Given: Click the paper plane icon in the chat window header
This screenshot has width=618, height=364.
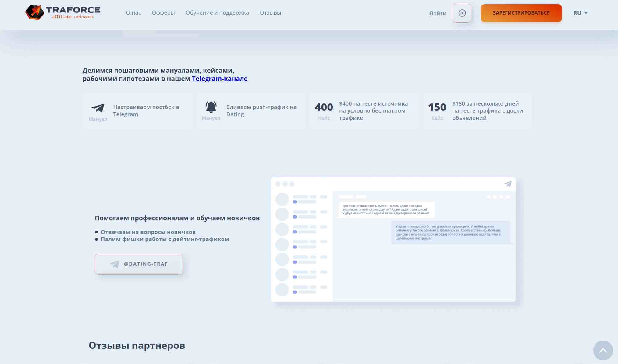Looking at the screenshot, I should pyautogui.click(x=508, y=184).
